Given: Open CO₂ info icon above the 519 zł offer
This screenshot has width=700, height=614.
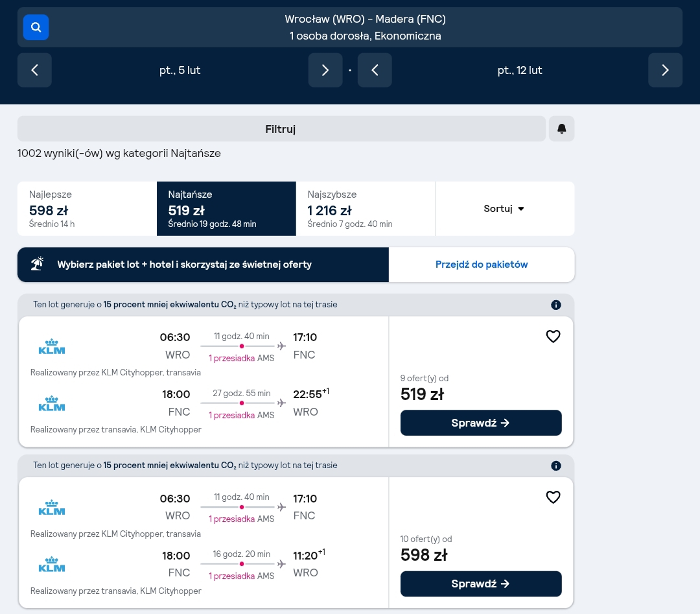Looking at the screenshot, I should [x=556, y=305].
